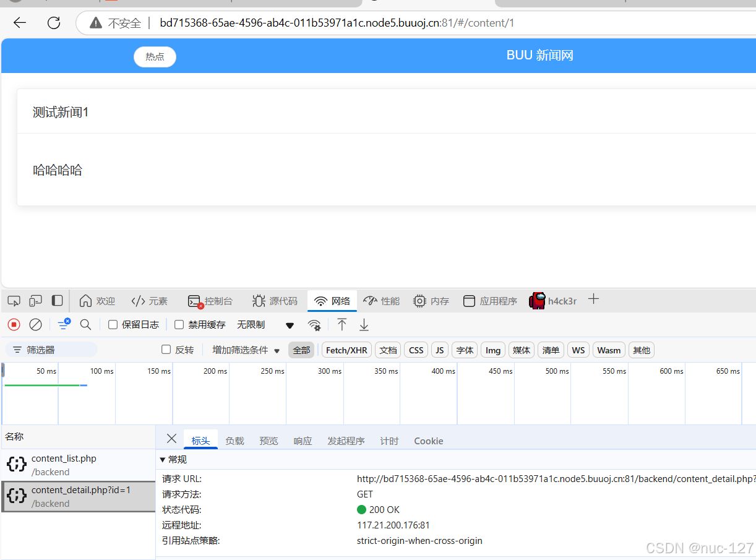Enable the 保留日志 checkbox

click(x=113, y=324)
